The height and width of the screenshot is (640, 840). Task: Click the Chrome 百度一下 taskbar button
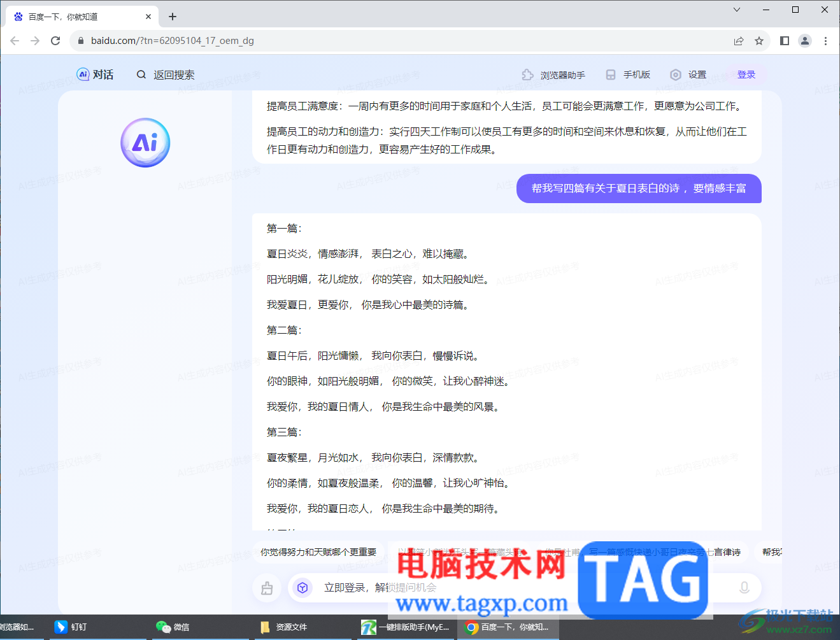tap(508, 627)
